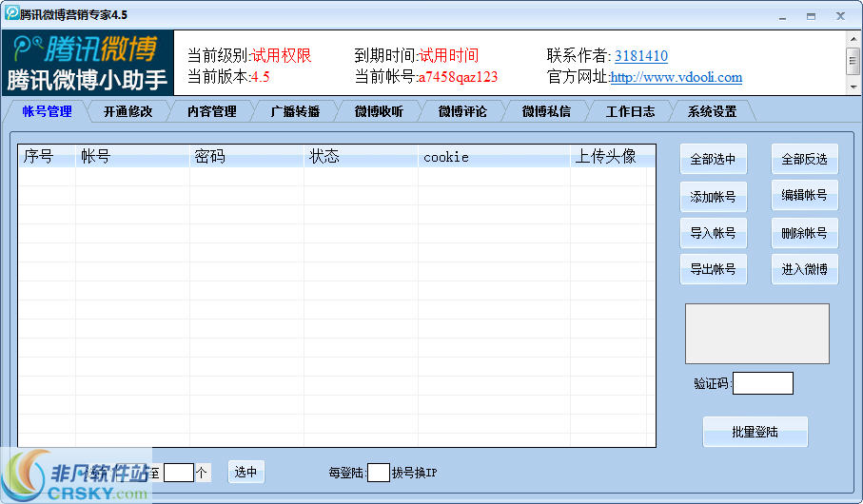863x504 pixels.
Task: Switch to the 微博私信 tab
Action: pos(546,111)
